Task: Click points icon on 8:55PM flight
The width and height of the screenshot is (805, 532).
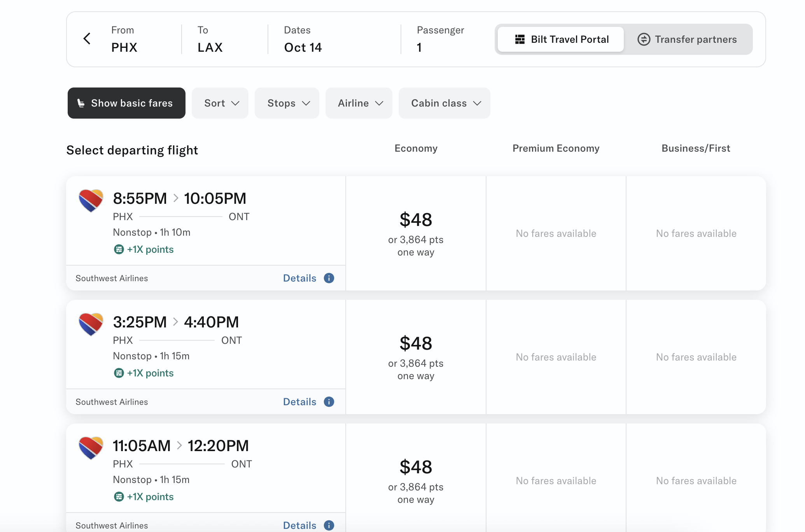Action: 119,249
